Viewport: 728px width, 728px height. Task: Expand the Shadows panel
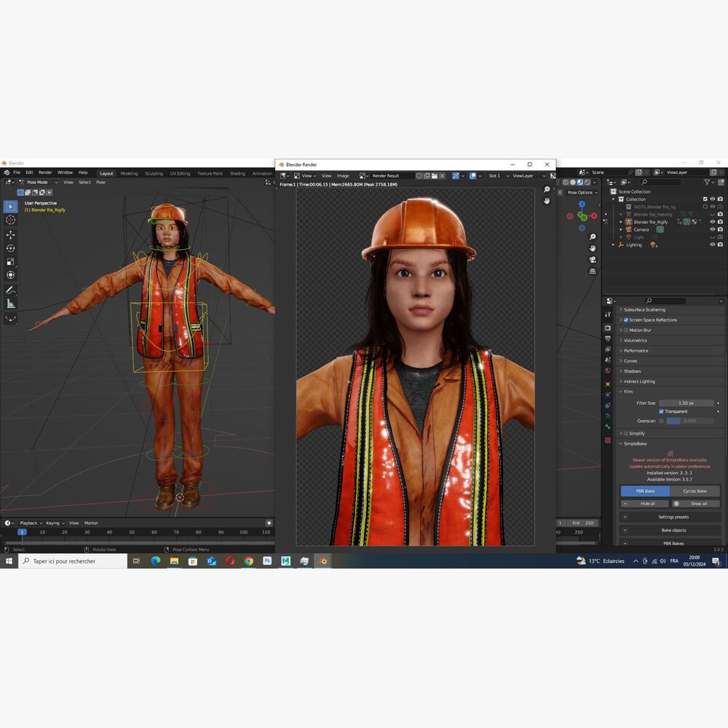(621, 371)
